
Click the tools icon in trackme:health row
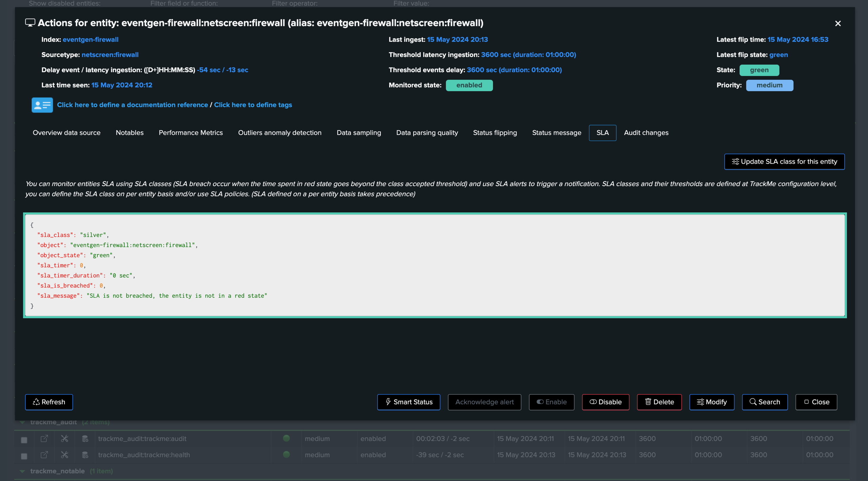point(64,455)
